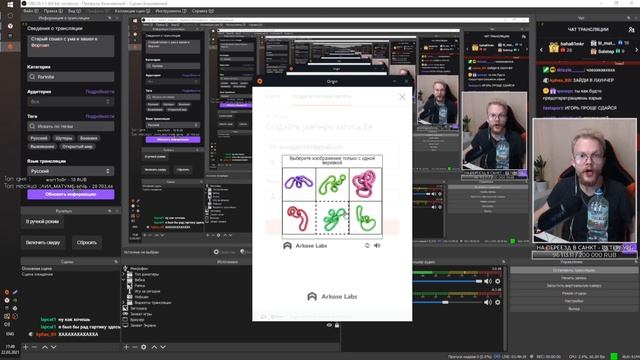Open the chat community users icon
Image resolution: width=640 pixels, height=360 pixels.
(x=631, y=29)
